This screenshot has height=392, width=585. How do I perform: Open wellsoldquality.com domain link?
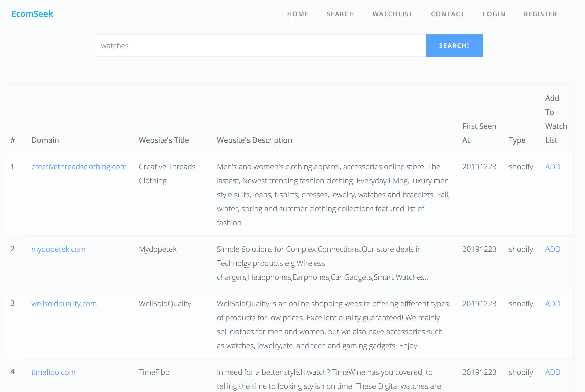(64, 304)
